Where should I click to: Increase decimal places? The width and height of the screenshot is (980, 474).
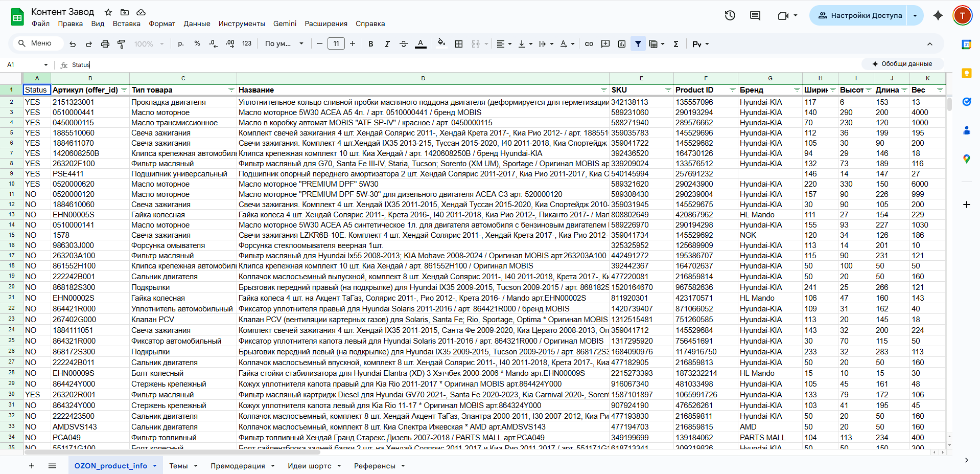pos(230,44)
